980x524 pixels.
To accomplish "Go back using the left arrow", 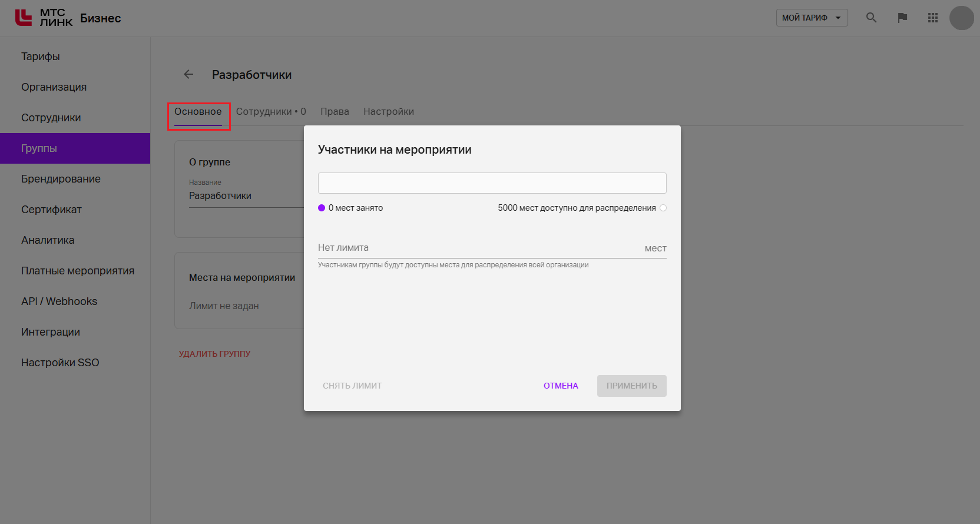I will (x=188, y=74).
